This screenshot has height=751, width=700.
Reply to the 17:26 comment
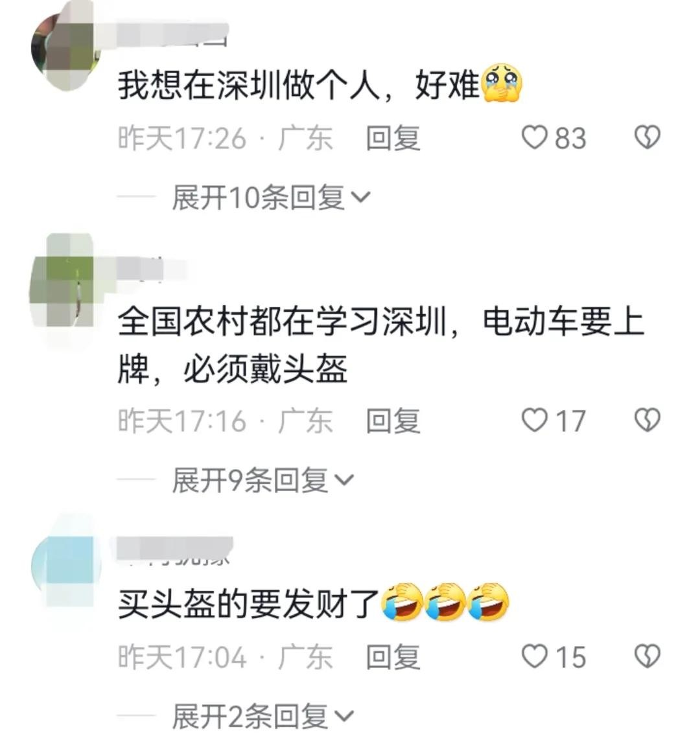(393, 138)
